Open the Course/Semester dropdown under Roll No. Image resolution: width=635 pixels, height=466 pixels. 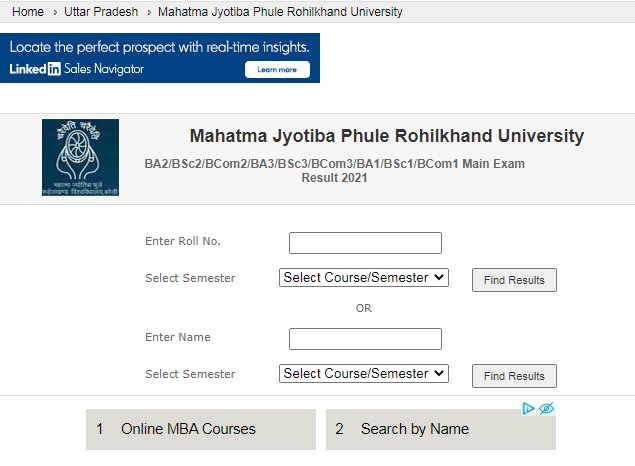(364, 277)
